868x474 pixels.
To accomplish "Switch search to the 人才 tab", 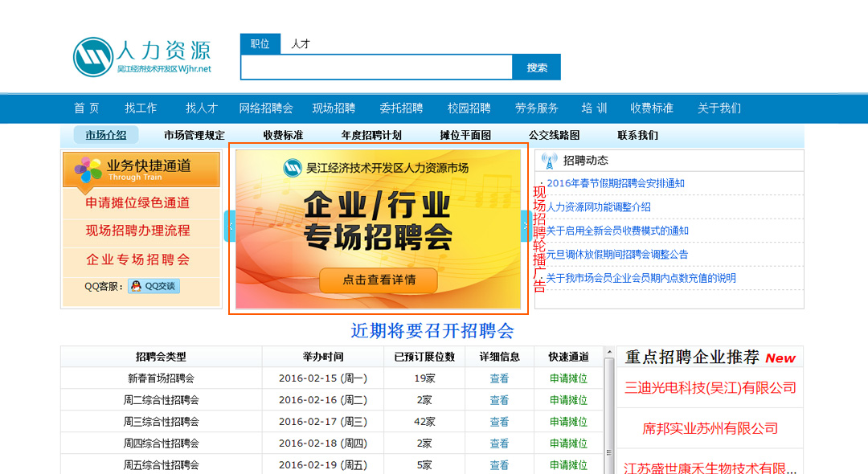I will 301,44.
